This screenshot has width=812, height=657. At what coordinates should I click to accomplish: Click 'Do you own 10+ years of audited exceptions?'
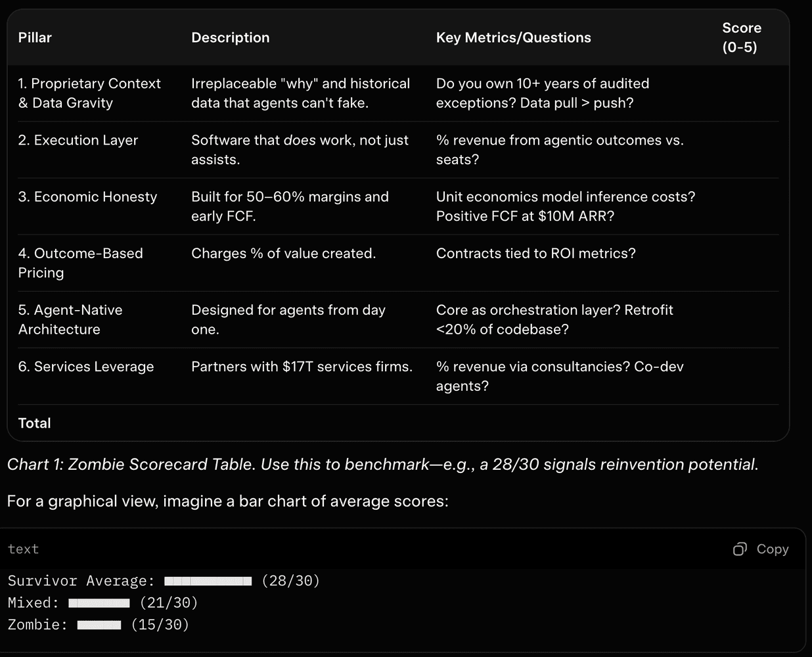coord(543,93)
